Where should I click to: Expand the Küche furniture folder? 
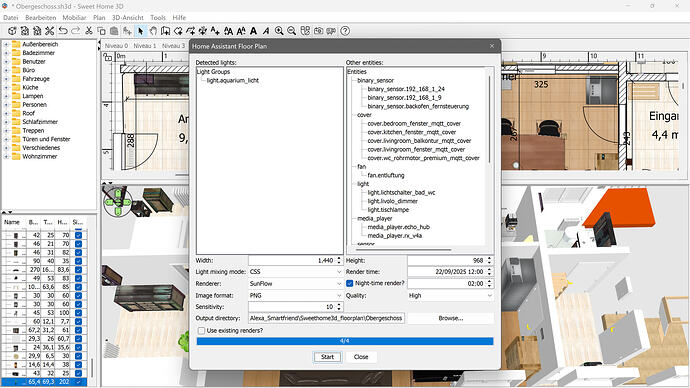[6, 88]
